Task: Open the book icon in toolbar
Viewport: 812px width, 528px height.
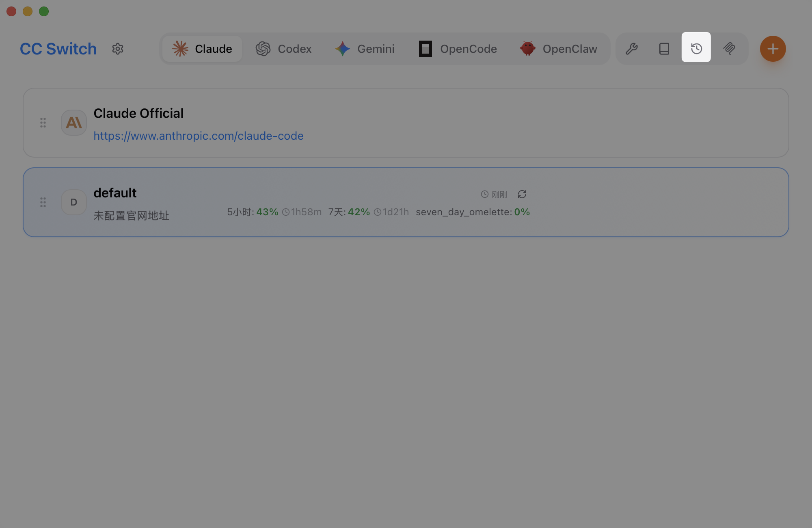Action: point(664,49)
